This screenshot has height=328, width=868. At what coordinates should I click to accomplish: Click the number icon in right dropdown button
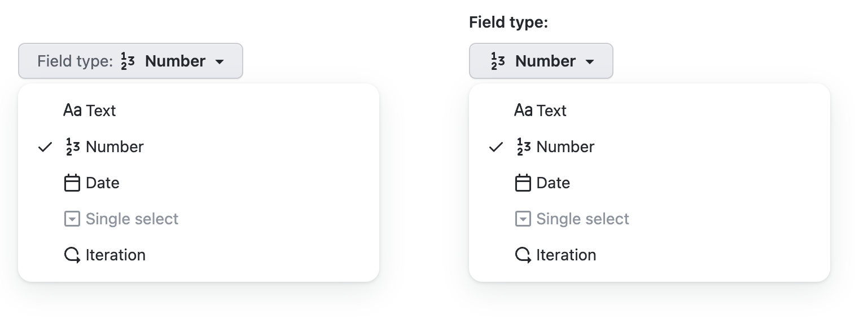(498, 61)
